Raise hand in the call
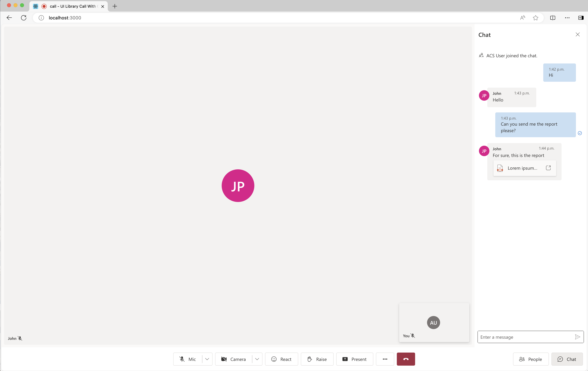This screenshot has width=588, height=371. [x=317, y=359]
